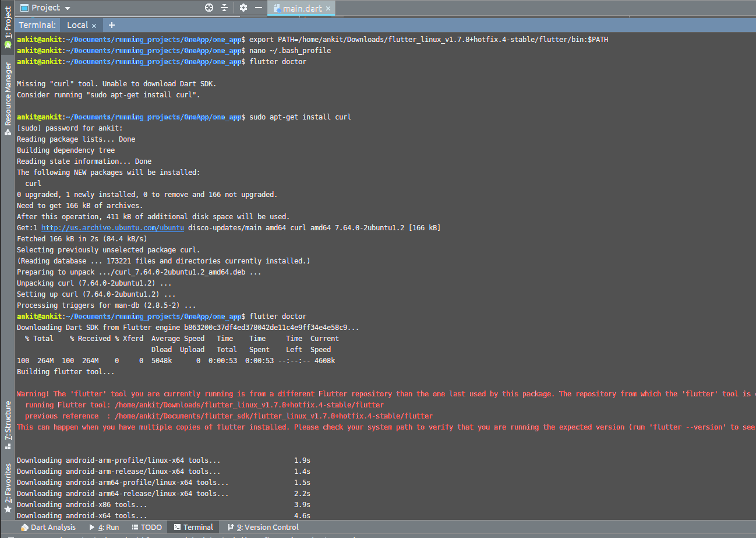Viewport: 756px width, 538px height.
Task: Click the red 'Warning! The flutter tool' line
Action: (x=386, y=394)
